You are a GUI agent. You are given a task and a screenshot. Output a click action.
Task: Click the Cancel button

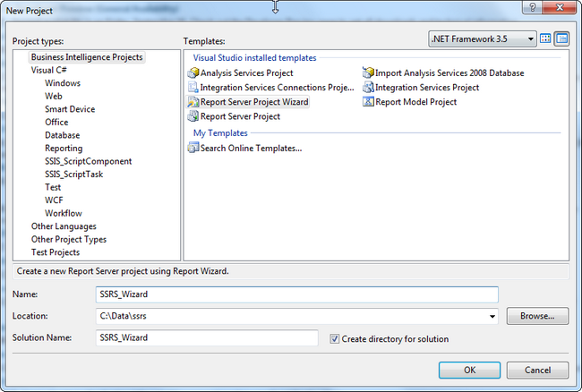pyautogui.click(x=537, y=371)
